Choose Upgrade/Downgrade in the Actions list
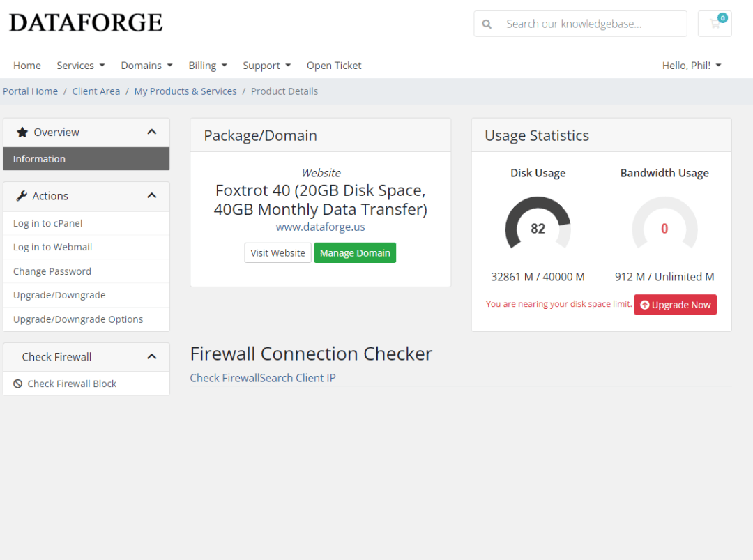The height and width of the screenshot is (560, 753). [86, 295]
